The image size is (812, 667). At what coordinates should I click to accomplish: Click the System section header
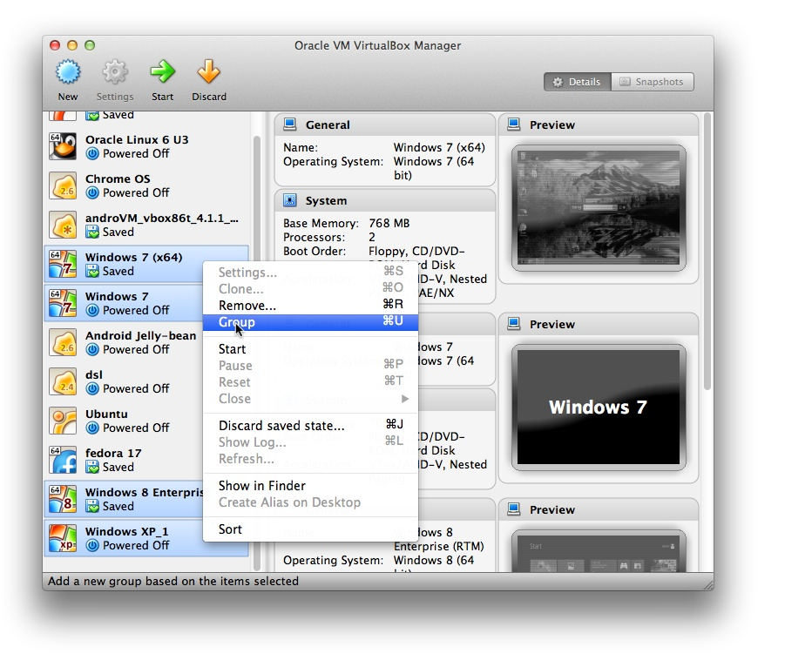[x=327, y=200]
